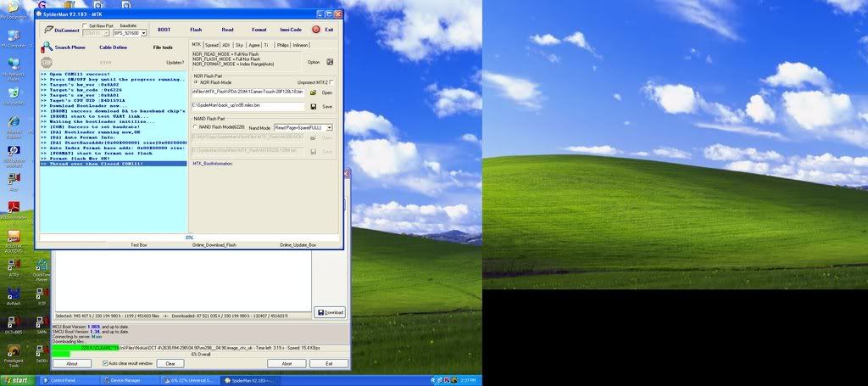Switch to the Spread tab
Viewport: 868px width, 386px height.
(211, 45)
